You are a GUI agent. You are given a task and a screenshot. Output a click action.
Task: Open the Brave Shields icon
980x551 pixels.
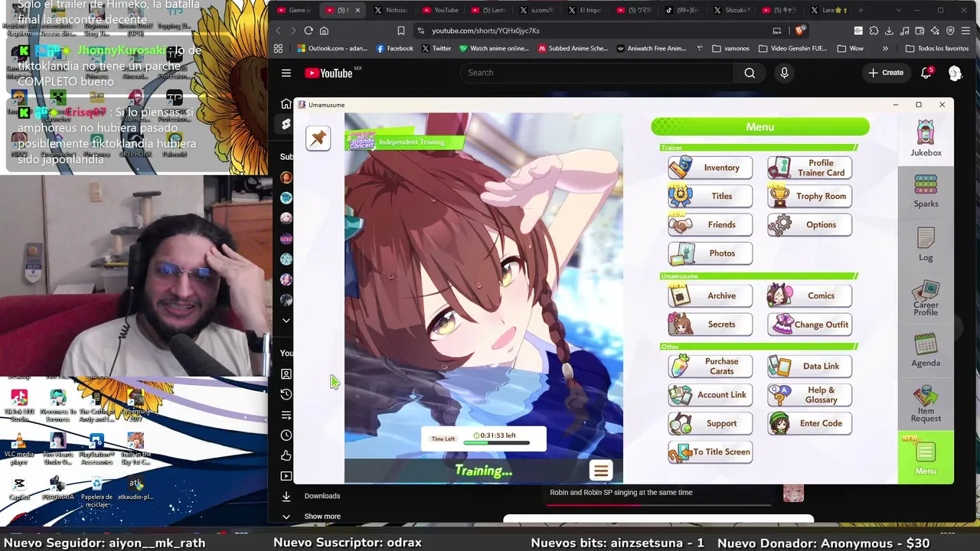tap(799, 31)
